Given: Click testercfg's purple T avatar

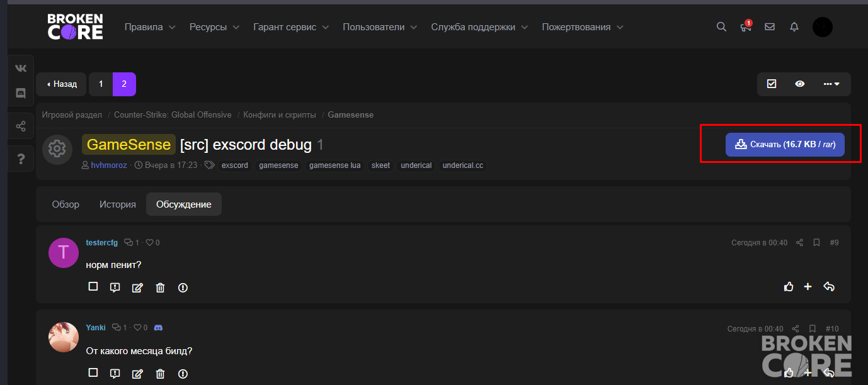Looking at the screenshot, I should (64, 253).
